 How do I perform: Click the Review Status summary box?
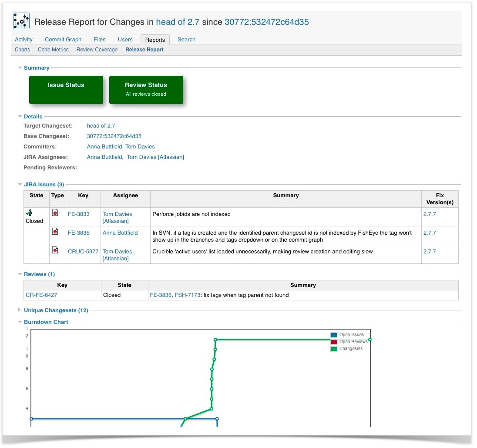tap(146, 90)
